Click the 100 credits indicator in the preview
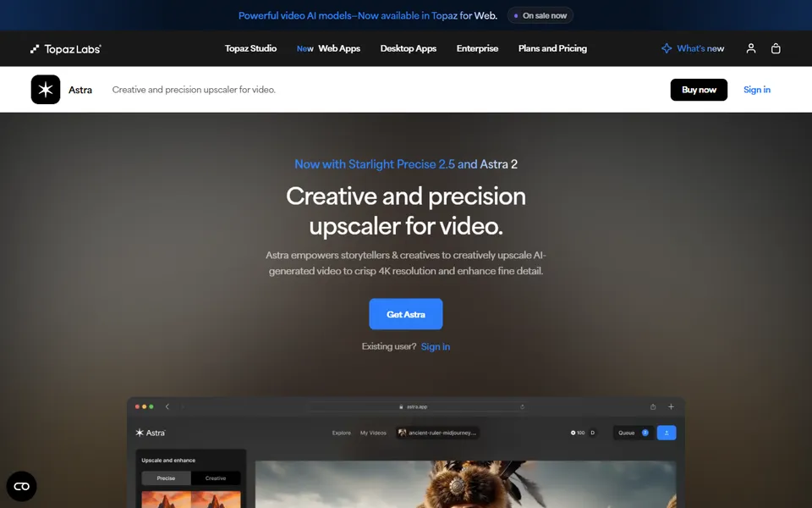 pos(578,433)
